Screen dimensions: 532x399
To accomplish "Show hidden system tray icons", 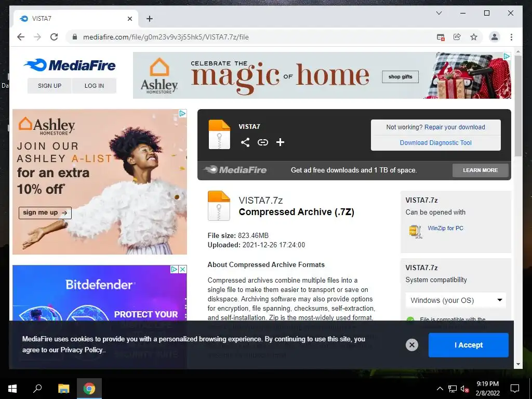I will coord(440,389).
